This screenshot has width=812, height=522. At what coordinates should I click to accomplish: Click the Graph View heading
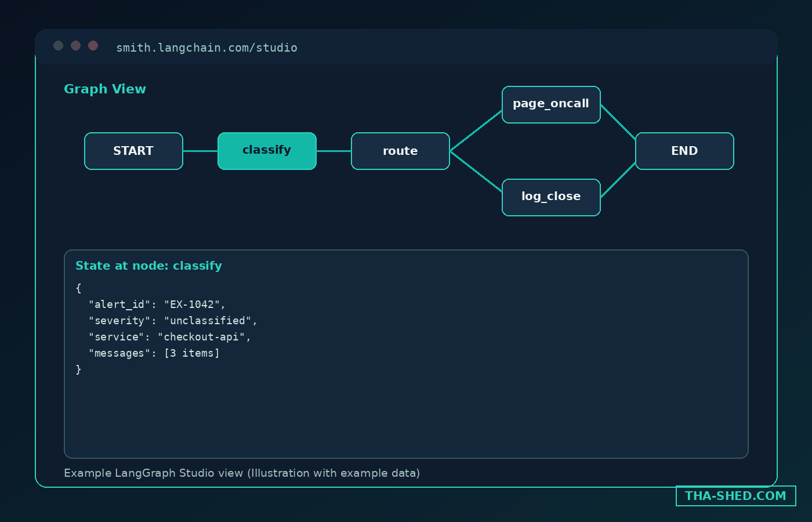pyautogui.click(x=105, y=89)
